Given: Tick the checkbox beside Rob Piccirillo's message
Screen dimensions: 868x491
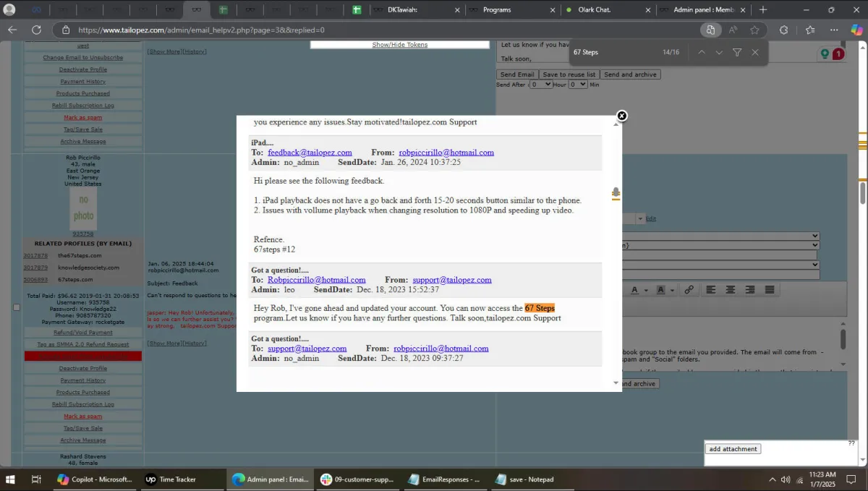Looking at the screenshot, I should [x=17, y=307].
